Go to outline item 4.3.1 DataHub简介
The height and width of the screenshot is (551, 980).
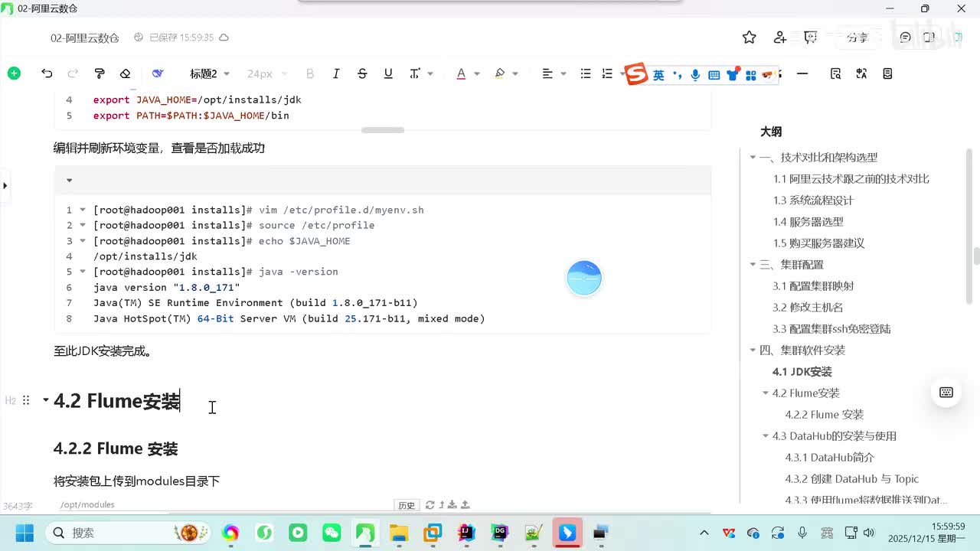829,458
